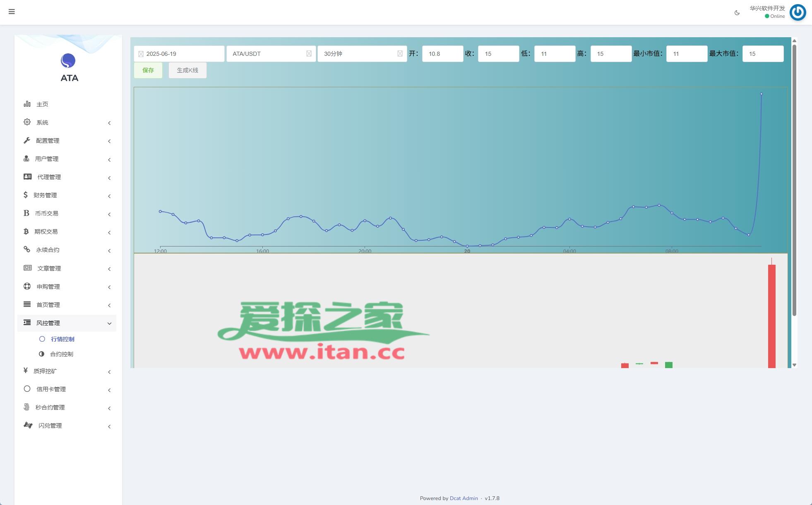Clear the 30分钟 interval selection
Image resolution: width=812 pixels, height=505 pixels.
tap(400, 54)
